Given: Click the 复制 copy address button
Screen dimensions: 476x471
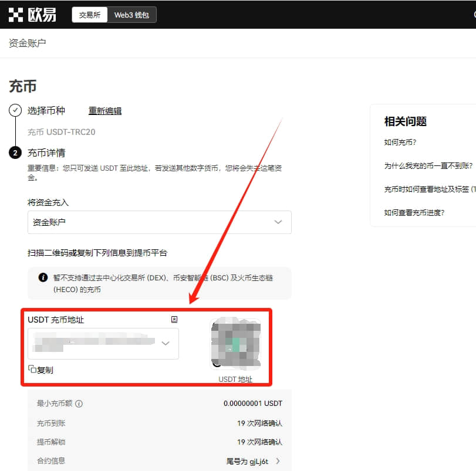Looking at the screenshot, I should click(40, 370).
